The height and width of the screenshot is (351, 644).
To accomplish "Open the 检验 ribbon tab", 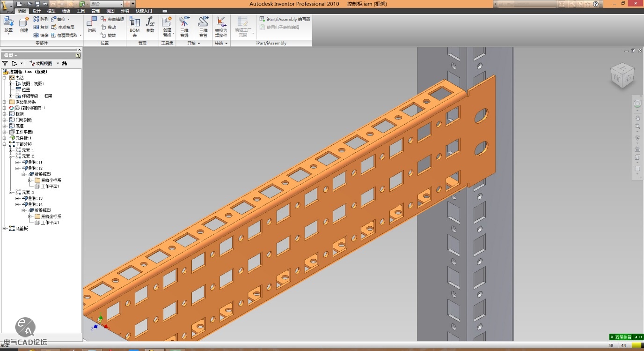I will pos(66,11).
